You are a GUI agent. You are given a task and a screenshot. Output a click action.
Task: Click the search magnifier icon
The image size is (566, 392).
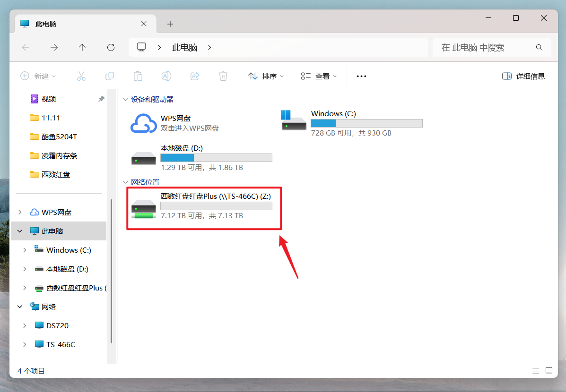coord(540,47)
